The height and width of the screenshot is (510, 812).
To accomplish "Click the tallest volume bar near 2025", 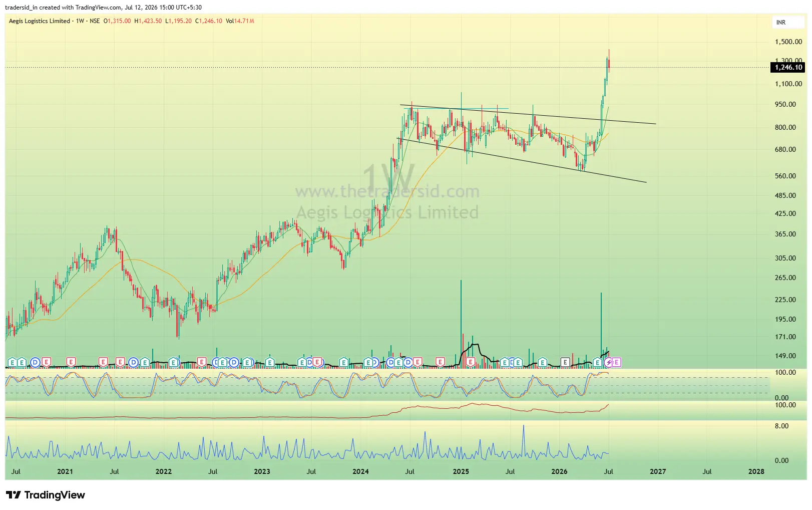I will click(461, 323).
